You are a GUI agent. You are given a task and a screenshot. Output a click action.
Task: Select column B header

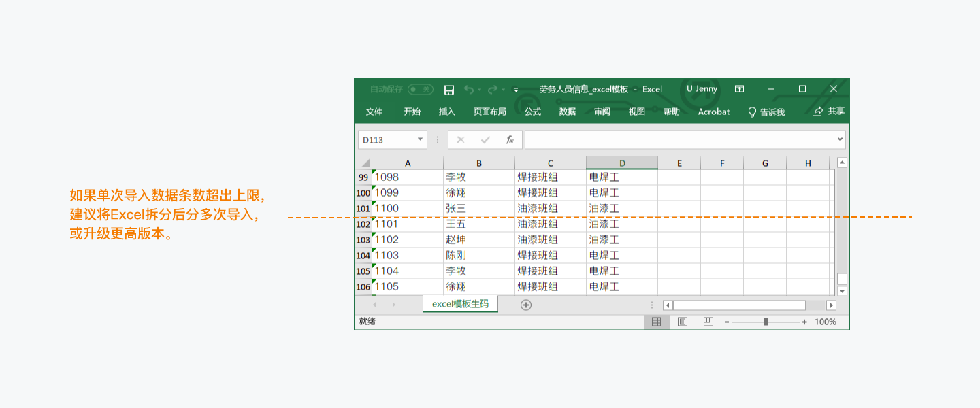(x=479, y=163)
